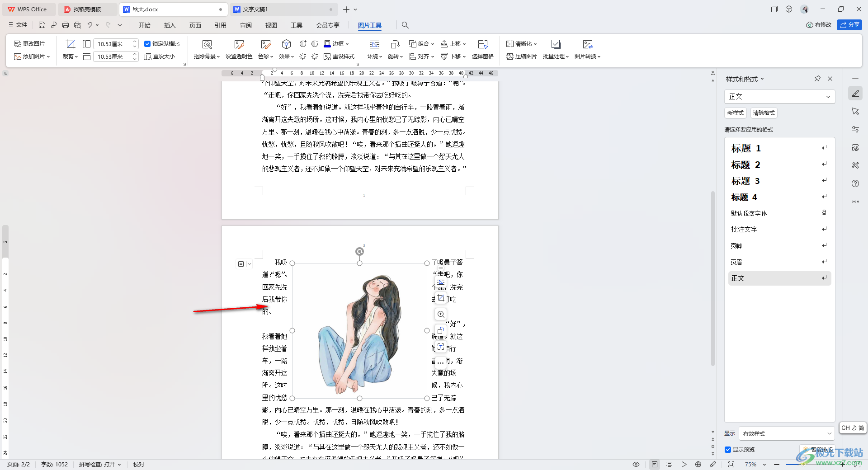
Task: Open Print Preview icon in quick toolbar
Action: 77,25
